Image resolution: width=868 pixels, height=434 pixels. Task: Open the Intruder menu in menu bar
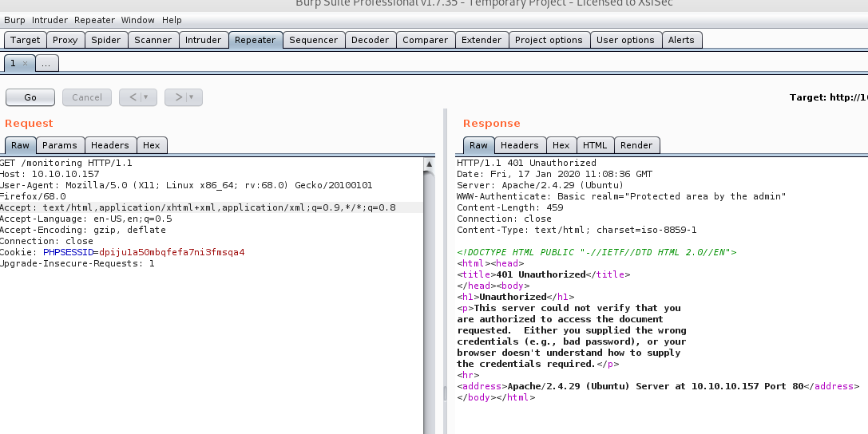50,20
